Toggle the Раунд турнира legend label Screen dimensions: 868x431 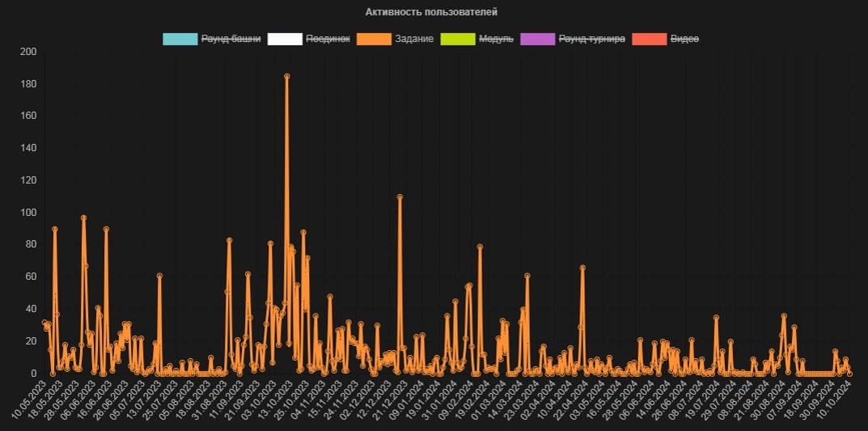[592, 39]
